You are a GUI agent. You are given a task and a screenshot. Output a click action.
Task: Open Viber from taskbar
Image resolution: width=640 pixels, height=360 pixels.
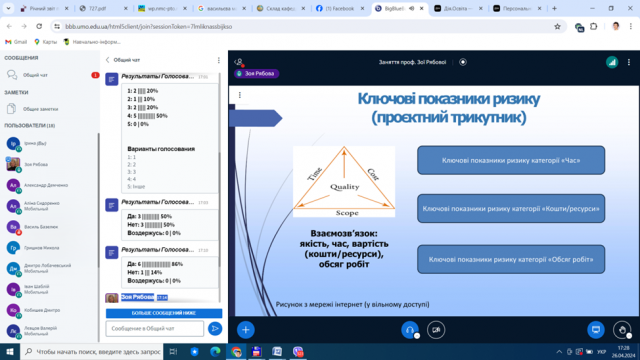298,351
